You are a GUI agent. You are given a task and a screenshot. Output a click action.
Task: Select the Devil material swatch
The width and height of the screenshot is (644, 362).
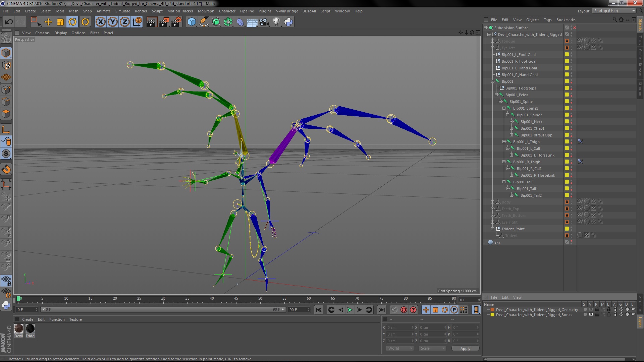click(19, 328)
